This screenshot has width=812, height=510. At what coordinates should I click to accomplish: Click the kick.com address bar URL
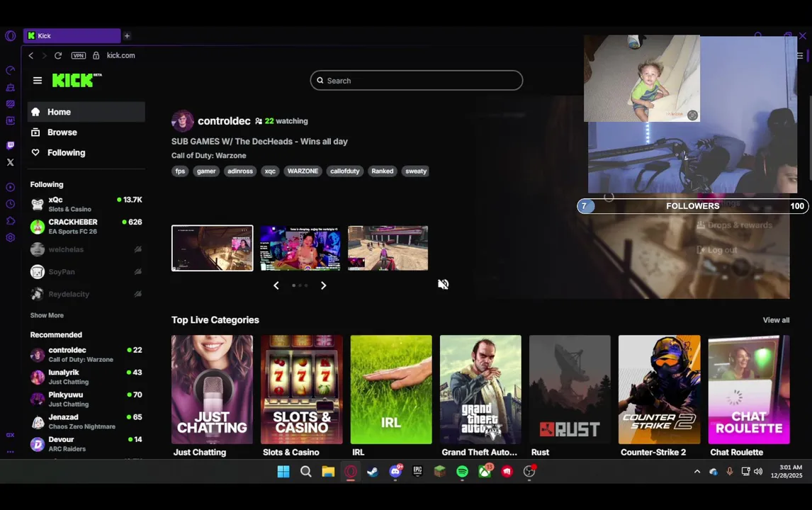[x=120, y=55]
